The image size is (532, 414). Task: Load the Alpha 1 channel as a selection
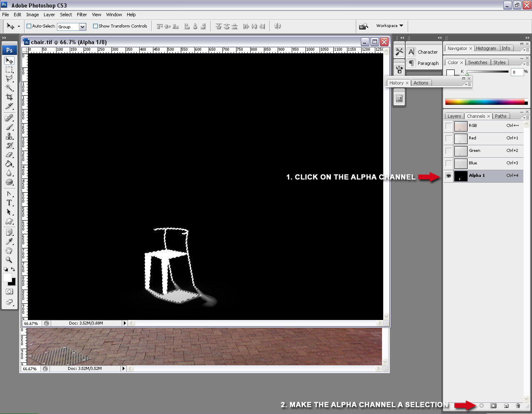pos(481,406)
